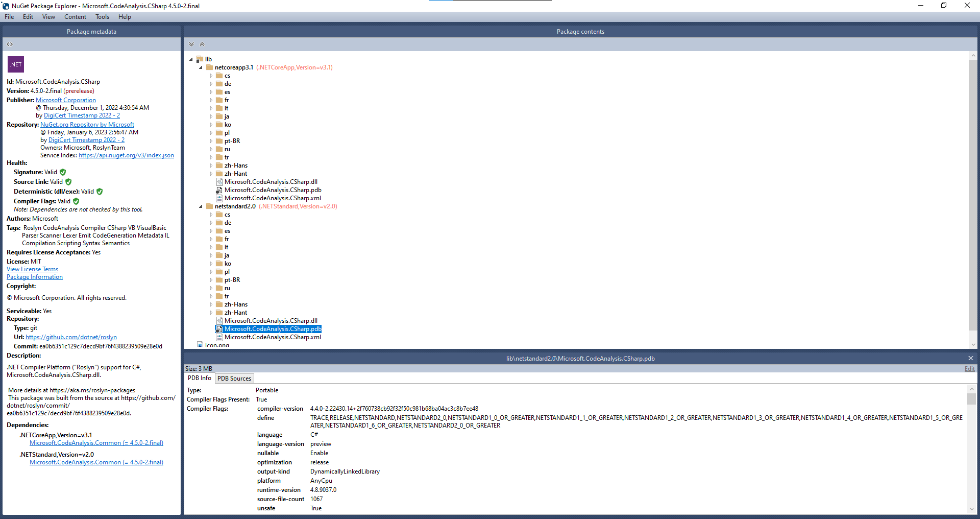The width and height of the screenshot is (980, 519).
Task: Expand all nodes using double-chevron-up icon
Action: (202, 44)
